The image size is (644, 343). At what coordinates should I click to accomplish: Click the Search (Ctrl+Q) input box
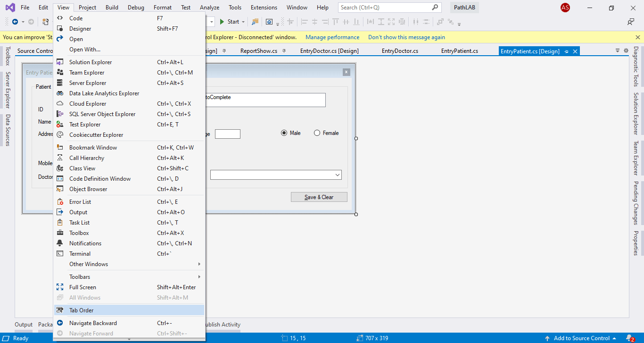[x=385, y=8]
